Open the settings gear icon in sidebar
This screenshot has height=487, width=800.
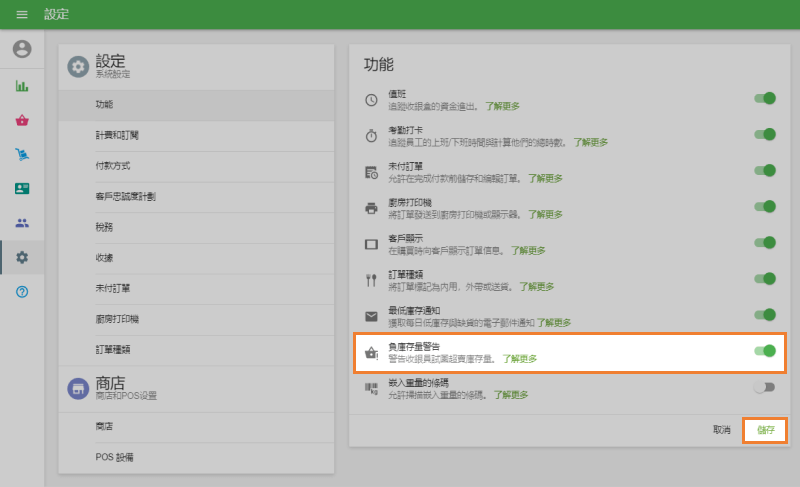pyautogui.click(x=22, y=257)
